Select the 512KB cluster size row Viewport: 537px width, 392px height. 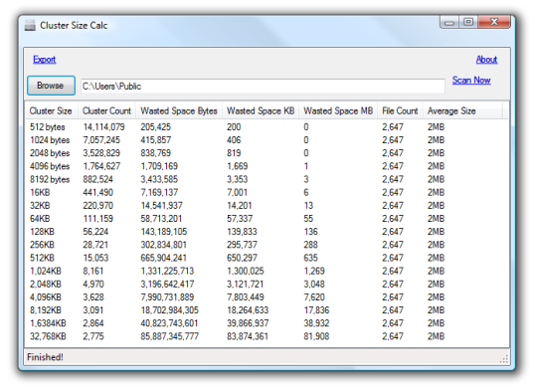click(268, 258)
